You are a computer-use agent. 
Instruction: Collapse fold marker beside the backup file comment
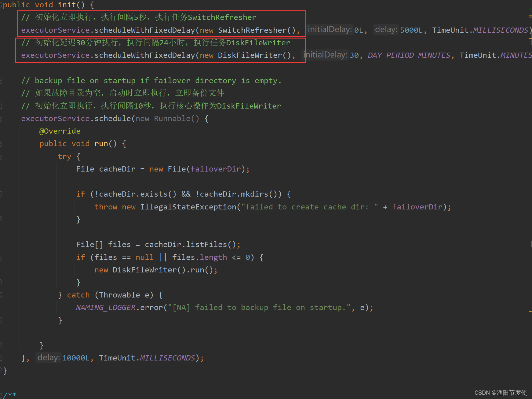pyautogui.click(x=1, y=81)
